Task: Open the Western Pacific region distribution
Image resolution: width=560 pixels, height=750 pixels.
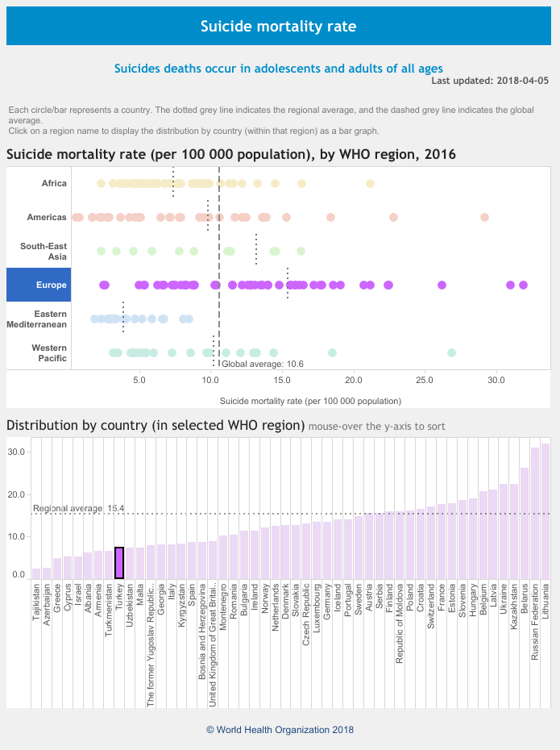Action: point(48,352)
